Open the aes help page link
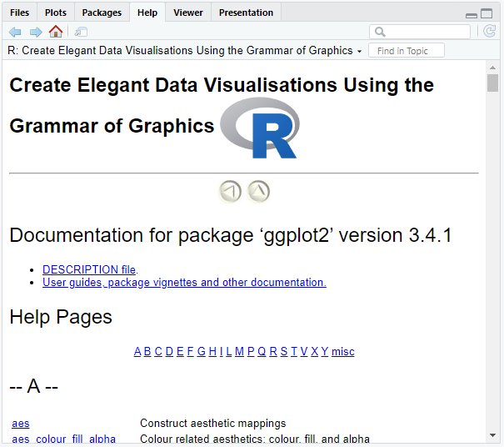 pos(21,424)
